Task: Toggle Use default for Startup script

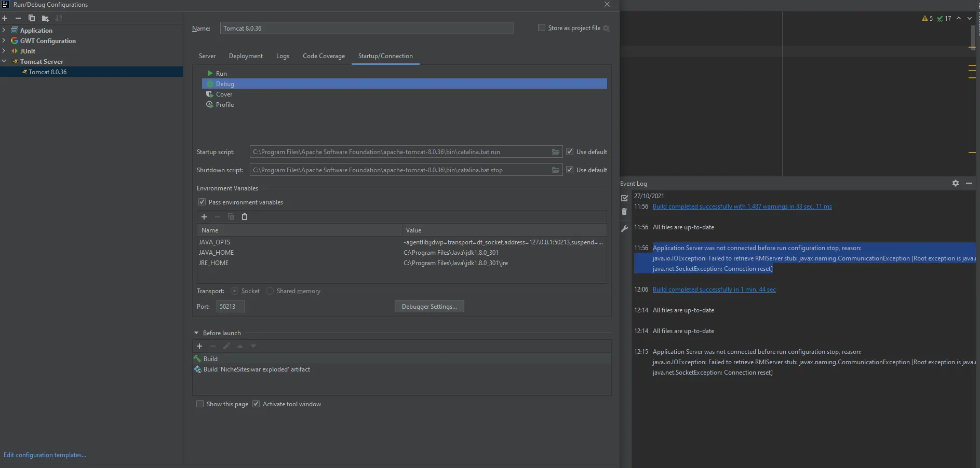Action: (570, 152)
